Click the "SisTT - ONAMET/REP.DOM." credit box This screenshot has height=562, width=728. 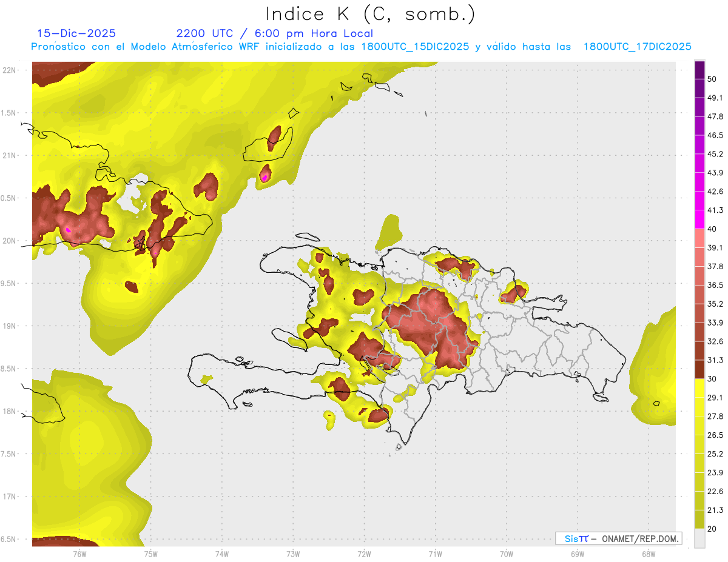click(x=619, y=538)
